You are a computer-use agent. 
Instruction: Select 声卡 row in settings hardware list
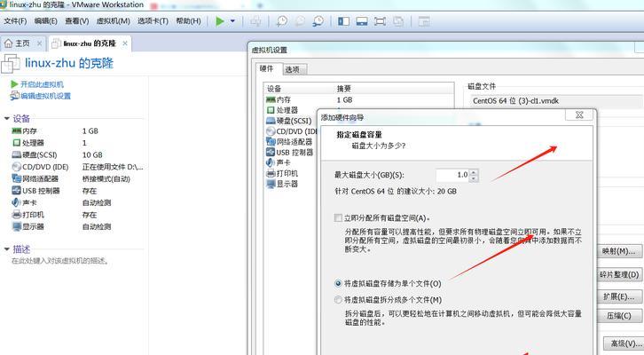(x=291, y=162)
